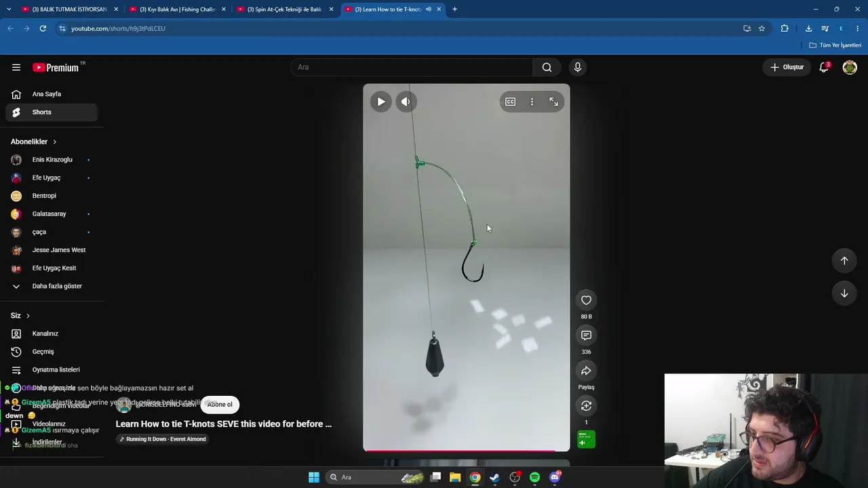This screenshot has width=868, height=488.
Task: Click the Oluştur create button
Action: [787, 67]
